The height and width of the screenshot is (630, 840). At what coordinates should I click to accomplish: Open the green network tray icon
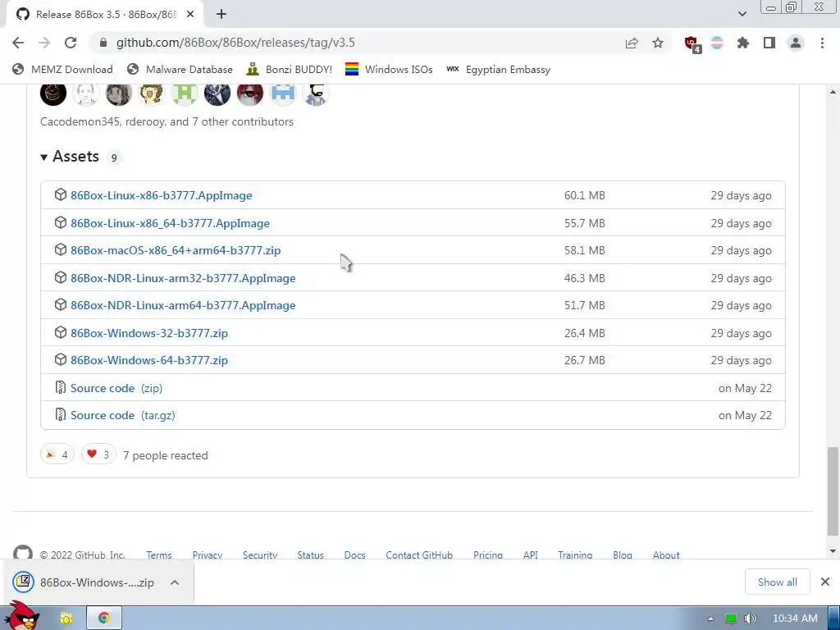tap(731, 619)
